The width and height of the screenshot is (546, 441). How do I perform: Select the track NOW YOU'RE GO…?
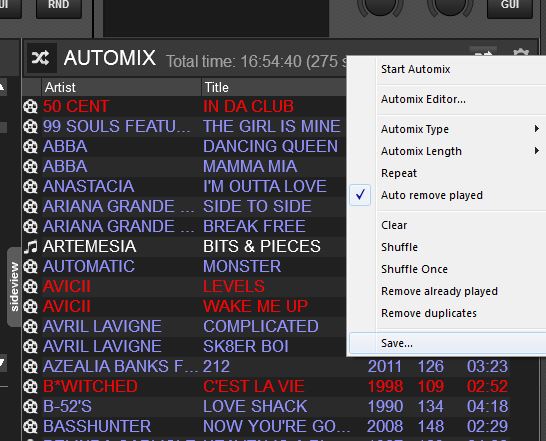[276, 426]
